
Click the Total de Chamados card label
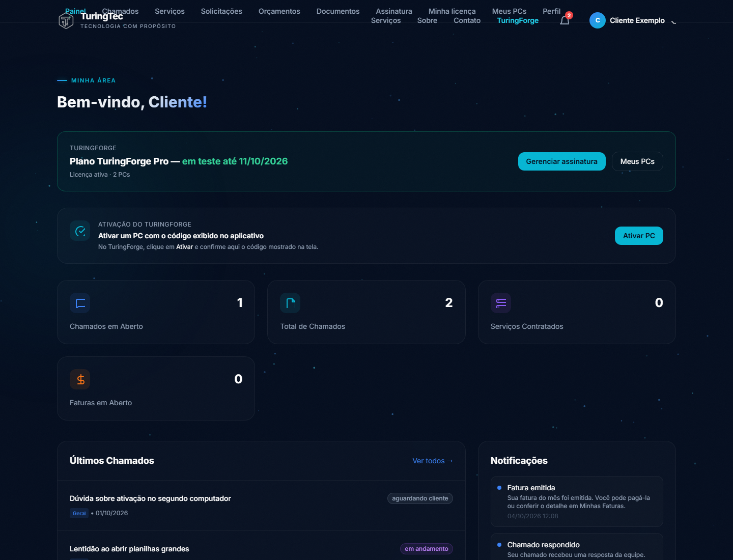pyautogui.click(x=313, y=326)
